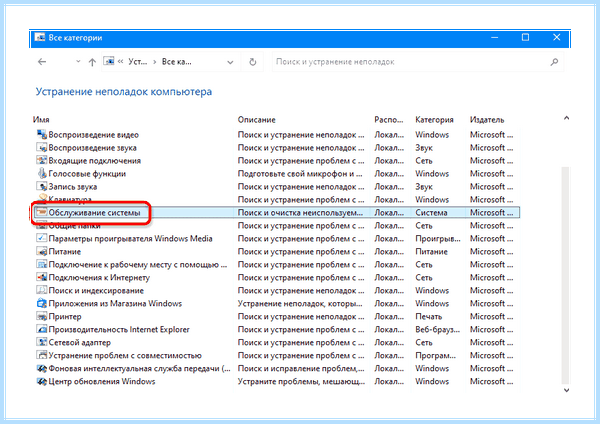
Task: Click icon for Подключение к рабочему месту
Action: pos(41,264)
